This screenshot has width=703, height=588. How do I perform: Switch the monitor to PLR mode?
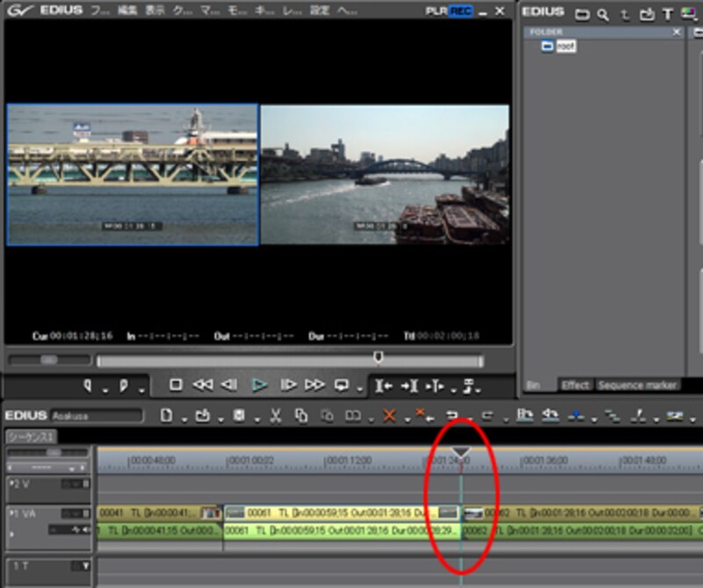coord(435,11)
